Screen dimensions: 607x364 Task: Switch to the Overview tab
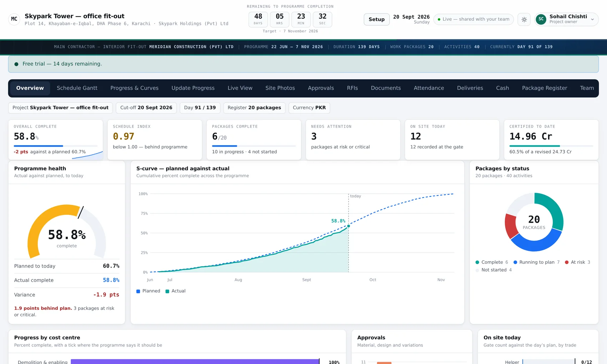30,88
